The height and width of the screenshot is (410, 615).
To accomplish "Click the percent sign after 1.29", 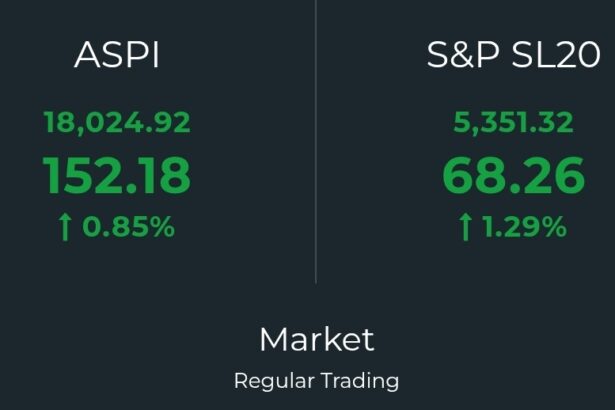I will click(555, 227).
